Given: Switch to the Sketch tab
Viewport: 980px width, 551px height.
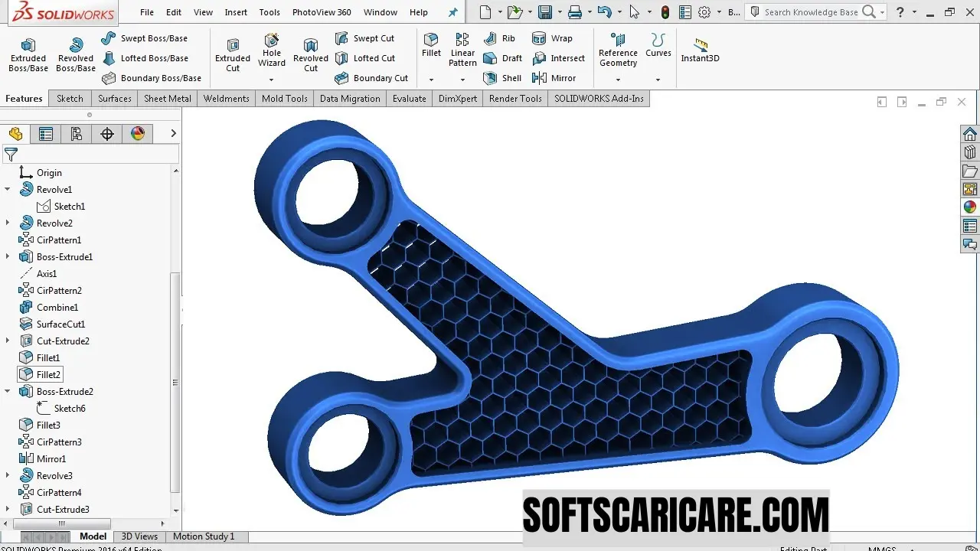Looking at the screenshot, I should [70, 99].
